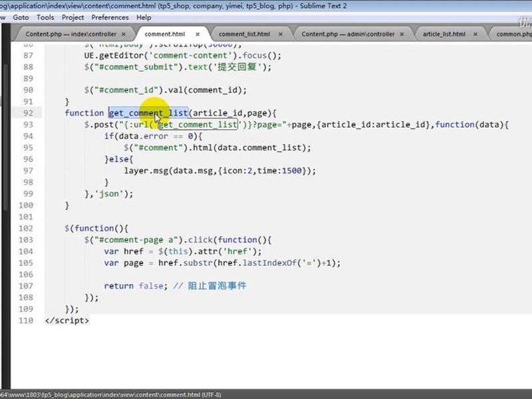
Task: Click line number 110 in gutter
Action: click(26, 321)
